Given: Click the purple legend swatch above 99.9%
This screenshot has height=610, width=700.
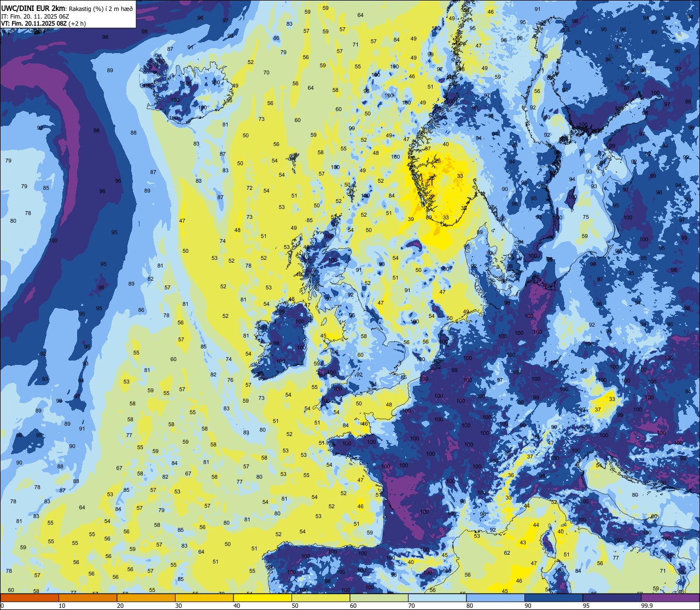Looking at the screenshot, I should tap(670, 598).
